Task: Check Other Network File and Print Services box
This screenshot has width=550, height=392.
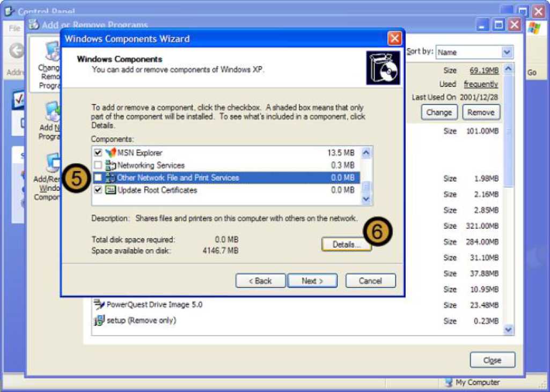Action: coord(98,178)
